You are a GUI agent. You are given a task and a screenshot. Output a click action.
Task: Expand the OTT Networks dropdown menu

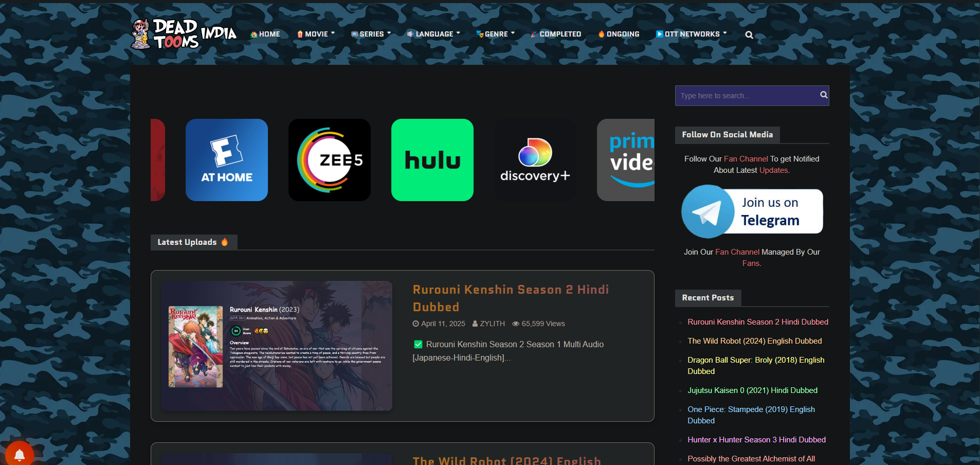tap(692, 34)
